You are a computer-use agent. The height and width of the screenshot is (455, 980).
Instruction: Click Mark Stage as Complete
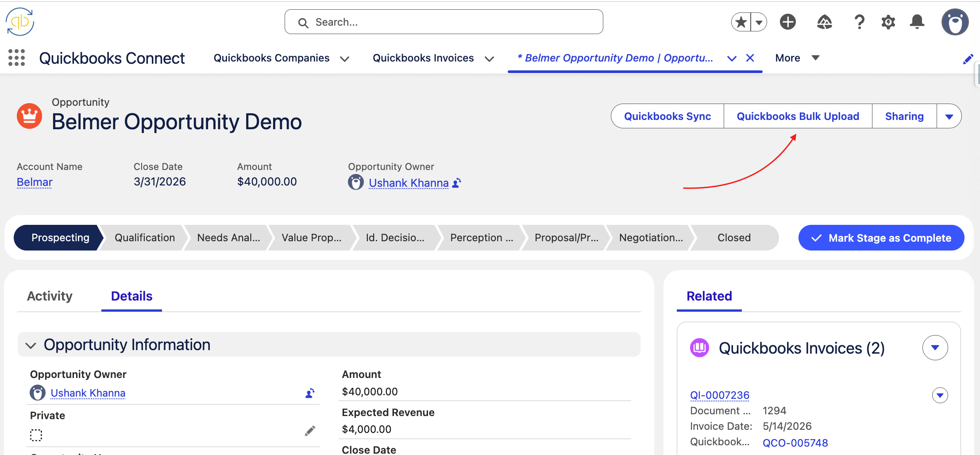click(x=881, y=238)
